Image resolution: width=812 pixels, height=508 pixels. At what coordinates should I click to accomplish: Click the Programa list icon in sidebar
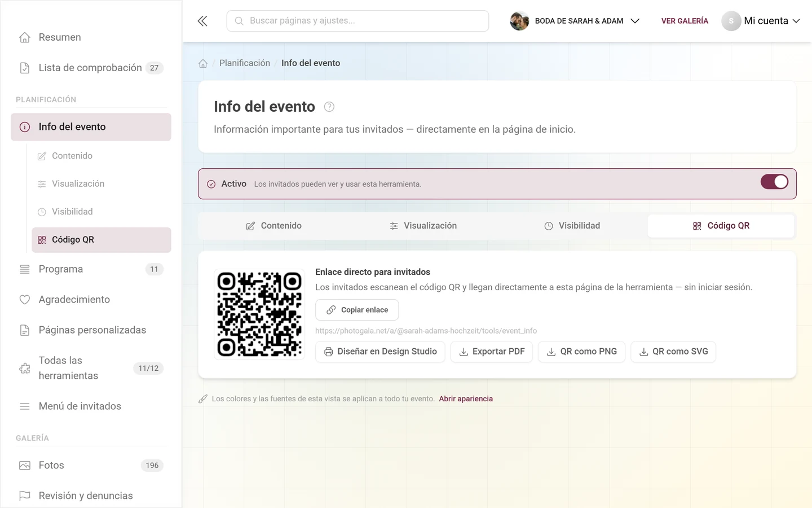pyautogui.click(x=25, y=269)
